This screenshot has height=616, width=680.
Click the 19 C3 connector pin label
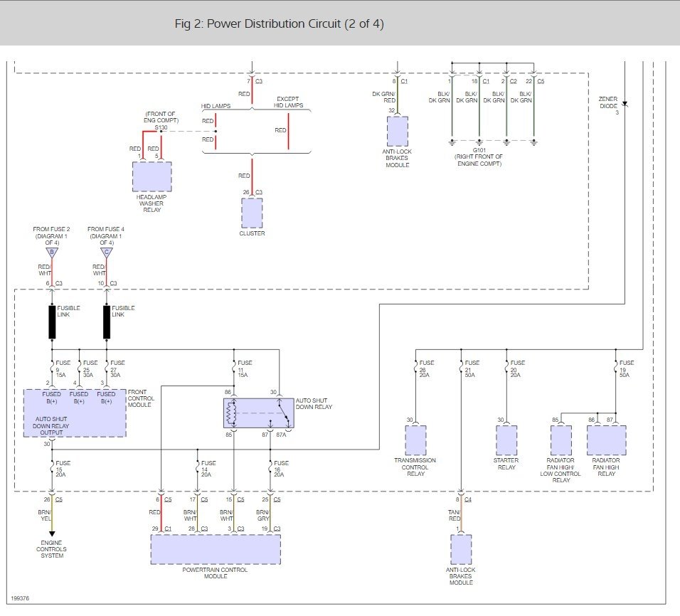coord(270,529)
